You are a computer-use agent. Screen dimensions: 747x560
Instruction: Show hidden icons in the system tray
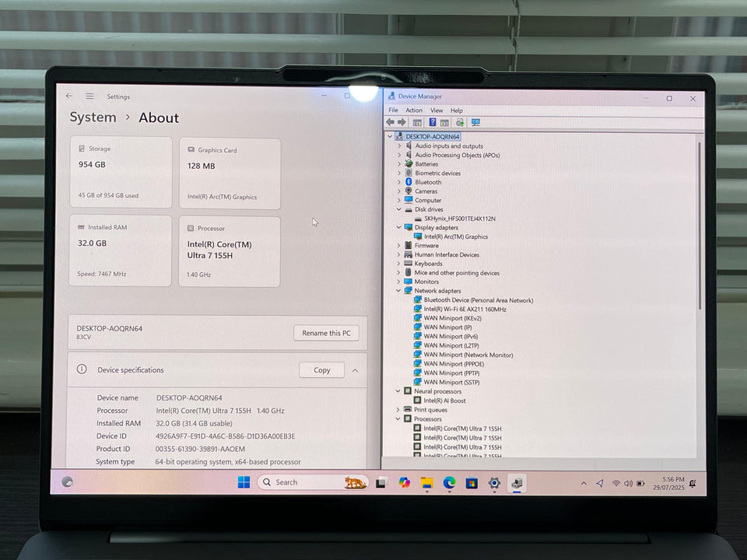(584, 483)
